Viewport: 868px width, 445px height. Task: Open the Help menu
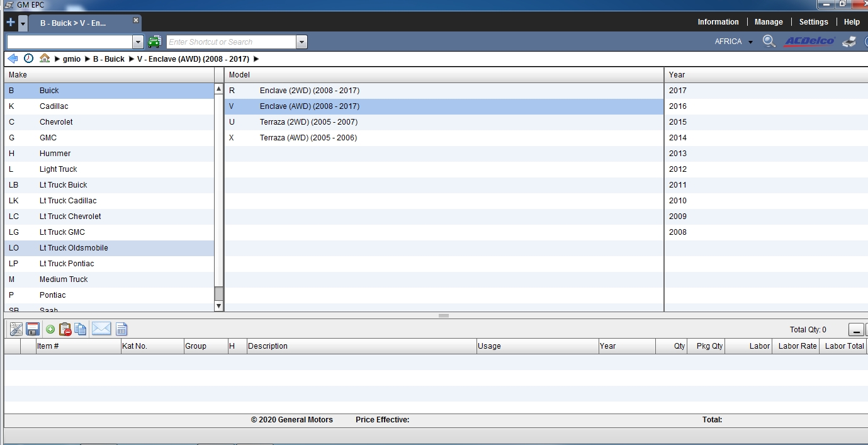coord(852,22)
